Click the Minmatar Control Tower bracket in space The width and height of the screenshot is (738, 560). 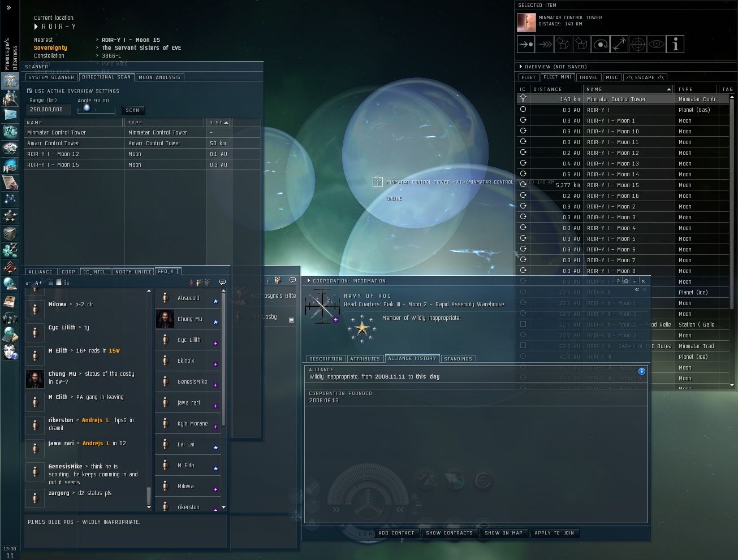(378, 181)
